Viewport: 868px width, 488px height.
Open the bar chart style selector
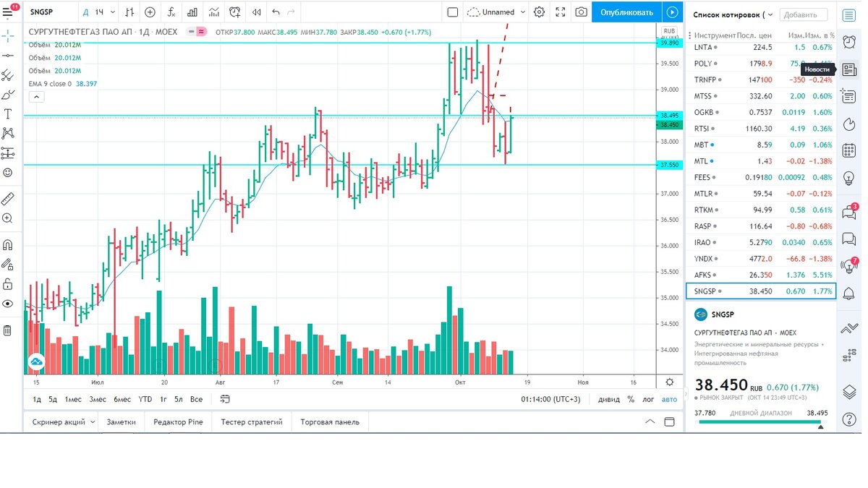pos(129,12)
